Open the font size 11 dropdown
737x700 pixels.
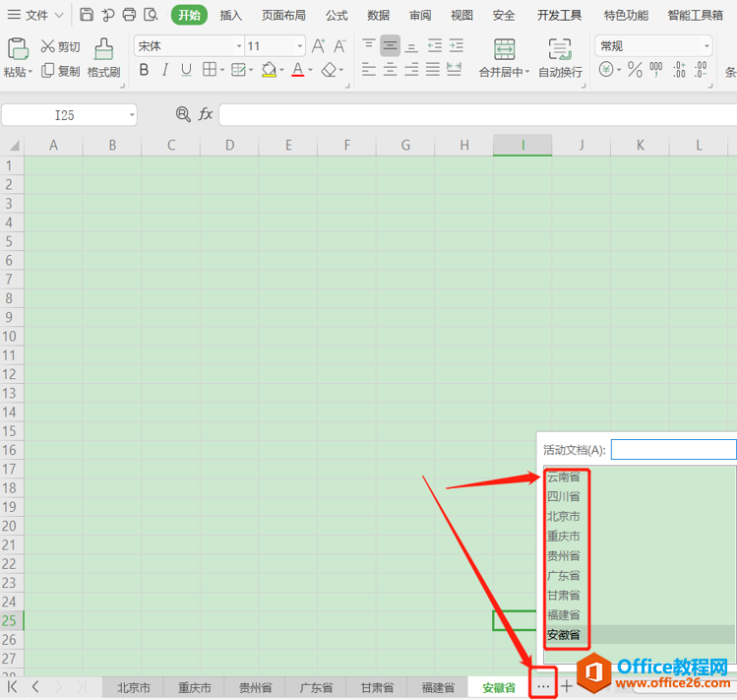tap(299, 46)
